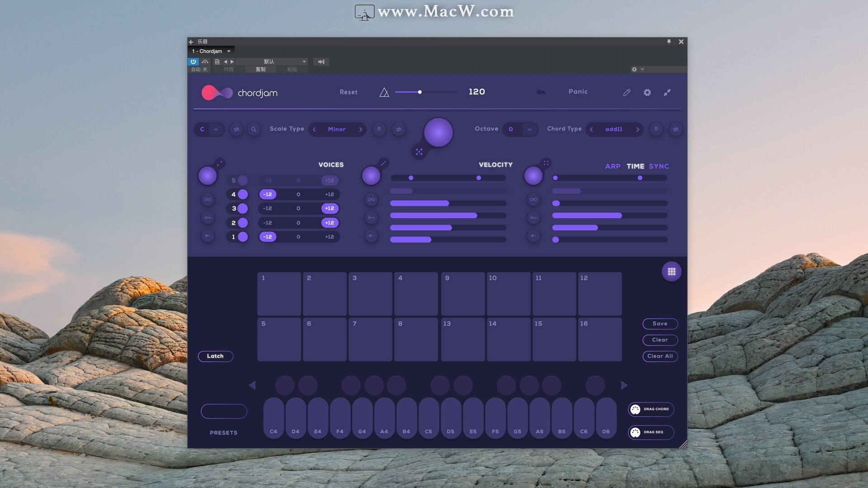Click the infinity loop icon in Voices column

pos(208,199)
